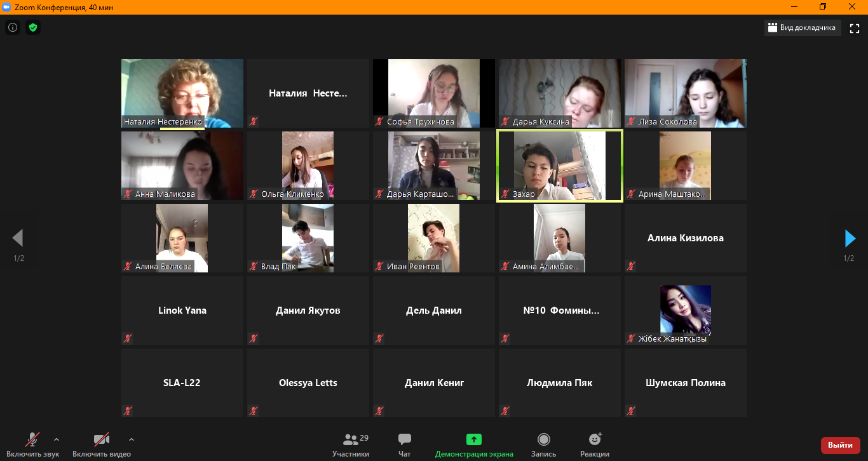Screen dimensions: 868x461
Task: Click muted mic icon on Данил Кениг tile
Action: click(x=380, y=411)
